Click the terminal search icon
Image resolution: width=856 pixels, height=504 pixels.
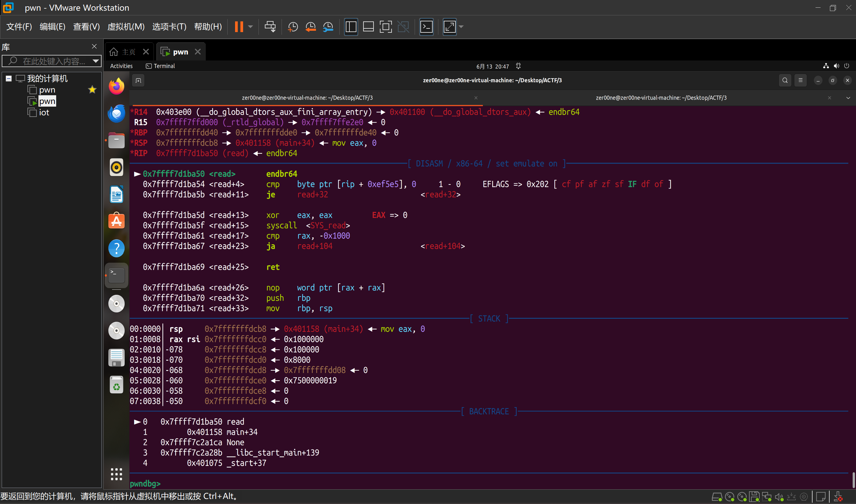785,81
